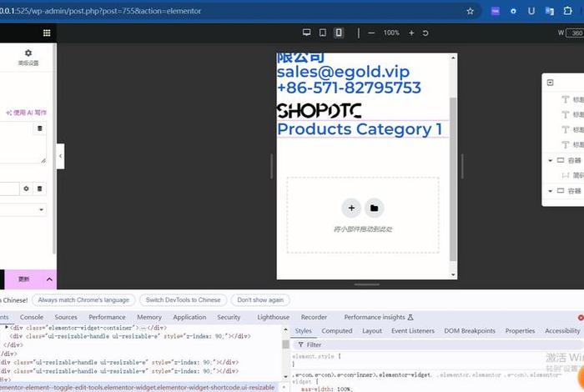Open Chrome extensions puzzle menu

point(567,11)
